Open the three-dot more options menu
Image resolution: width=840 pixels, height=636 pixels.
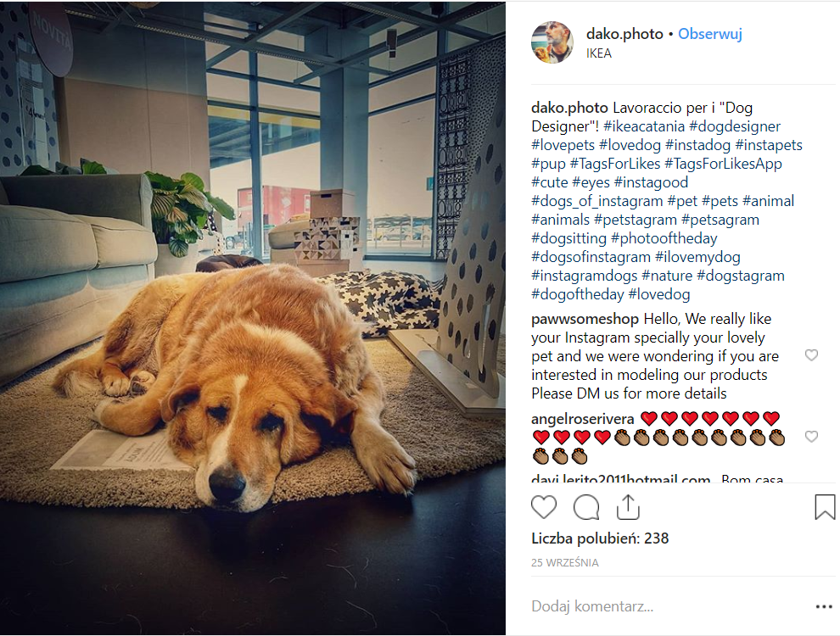coord(824,606)
